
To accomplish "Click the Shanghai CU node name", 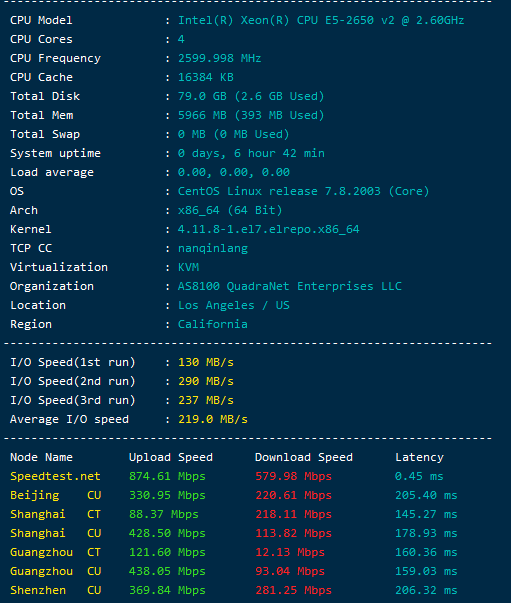I will point(55,533).
